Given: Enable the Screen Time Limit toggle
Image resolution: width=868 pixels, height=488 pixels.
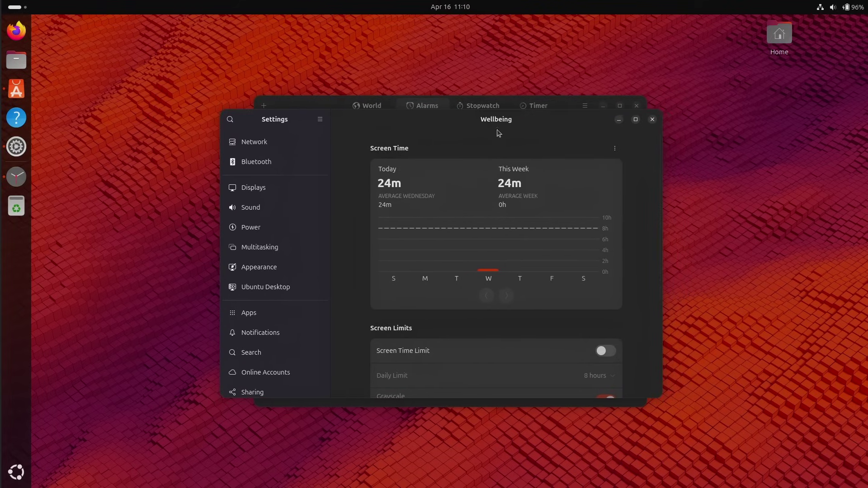Looking at the screenshot, I should [x=605, y=351].
